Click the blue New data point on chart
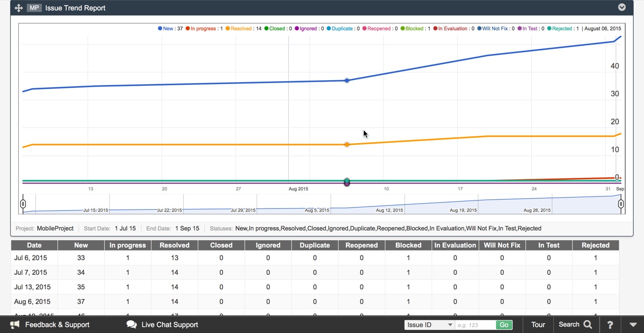The width and height of the screenshot is (644, 333). (x=347, y=81)
